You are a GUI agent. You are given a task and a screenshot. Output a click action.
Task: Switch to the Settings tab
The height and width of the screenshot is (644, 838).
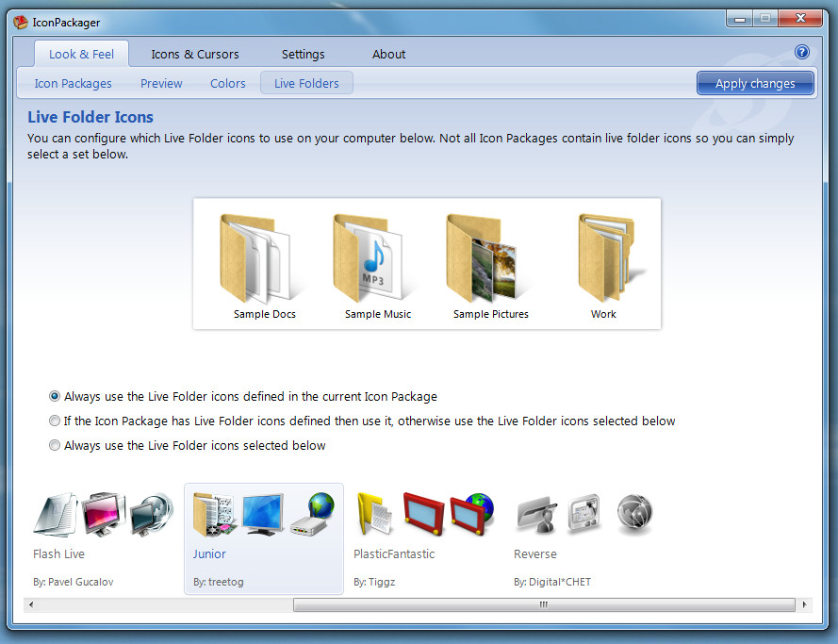[303, 54]
